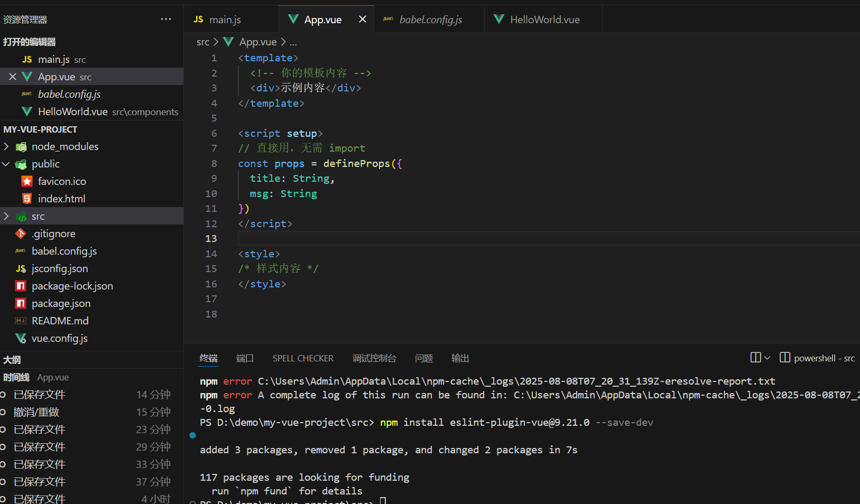Select the 端口 ports panel tab
Screen dimensions: 860x504
click(245, 358)
